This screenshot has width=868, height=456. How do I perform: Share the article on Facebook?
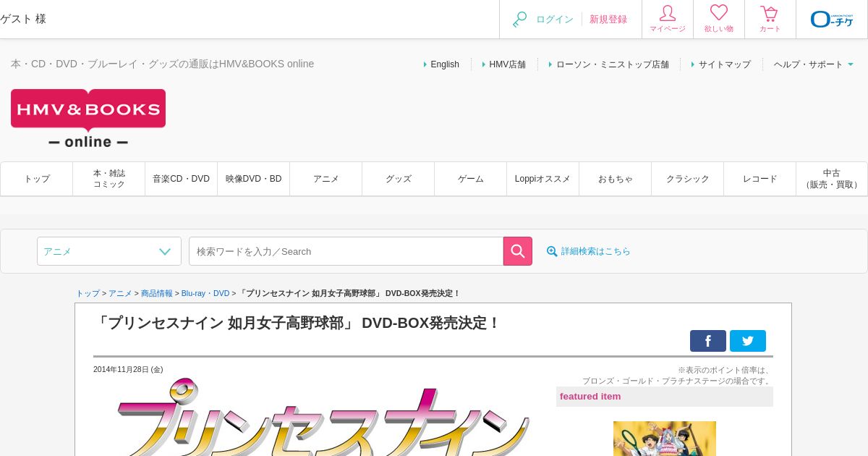[708, 341]
